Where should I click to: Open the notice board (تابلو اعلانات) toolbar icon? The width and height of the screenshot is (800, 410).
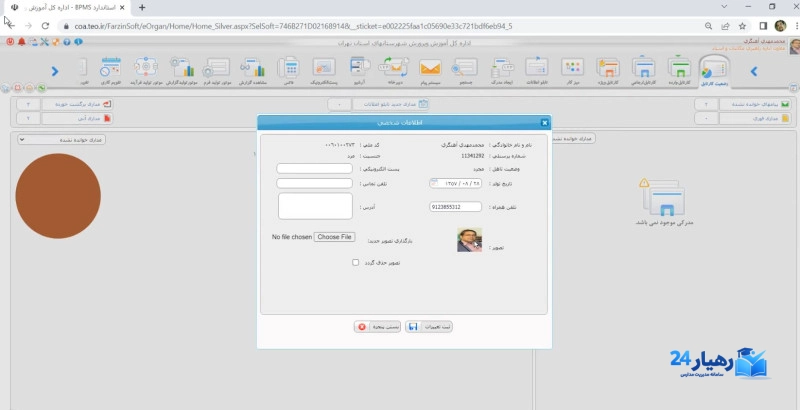pos(537,70)
